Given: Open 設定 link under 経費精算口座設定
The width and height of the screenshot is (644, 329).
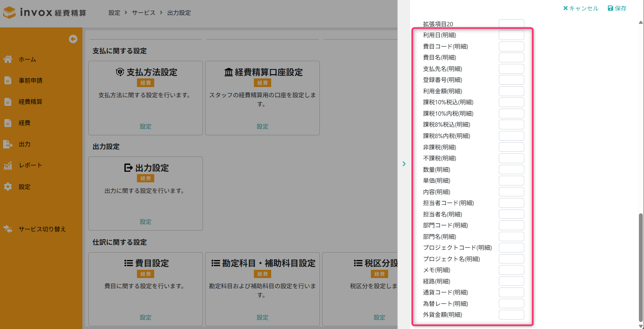Looking at the screenshot, I should [x=263, y=126].
